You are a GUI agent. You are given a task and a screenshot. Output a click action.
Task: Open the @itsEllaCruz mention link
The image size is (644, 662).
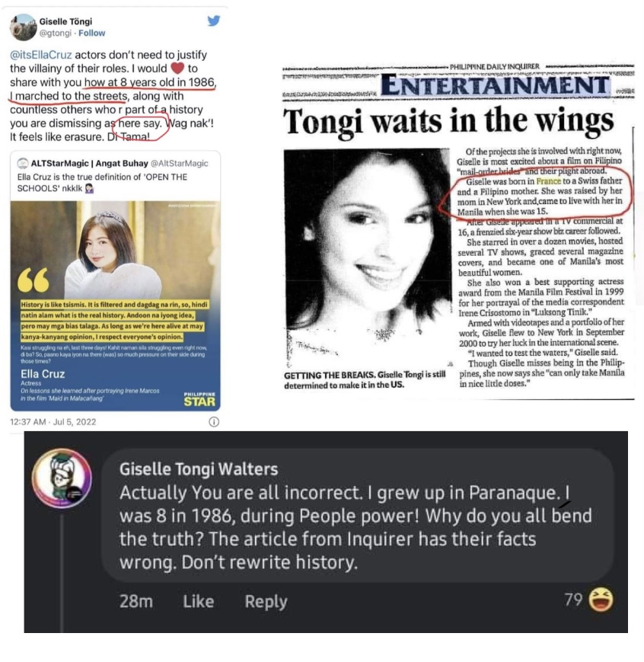pyautogui.click(x=41, y=55)
